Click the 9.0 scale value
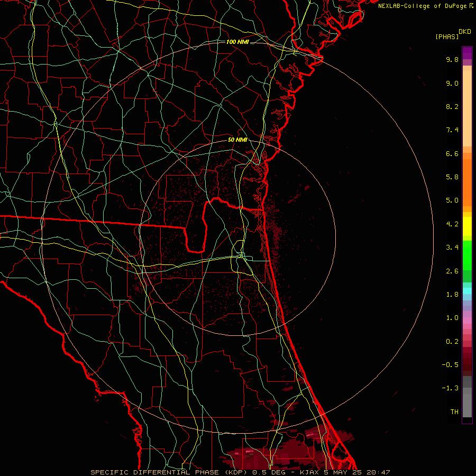The image size is (476, 476). coord(452,83)
